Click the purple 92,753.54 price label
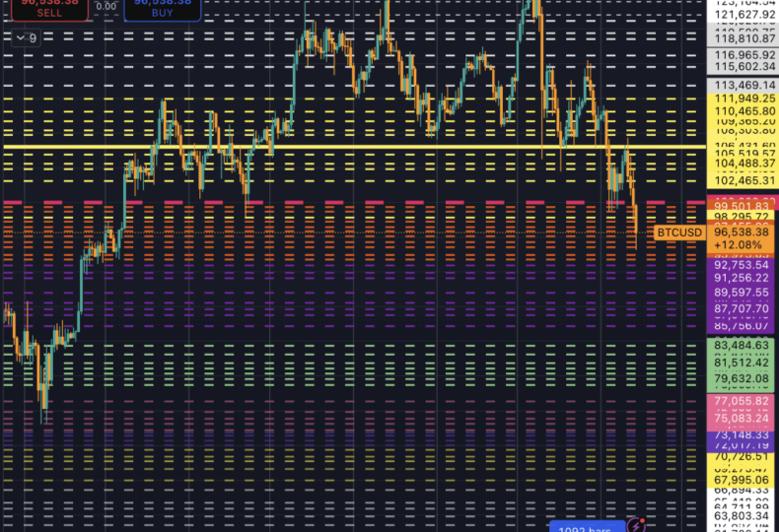This screenshot has height=532, width=779. [742, 265]
